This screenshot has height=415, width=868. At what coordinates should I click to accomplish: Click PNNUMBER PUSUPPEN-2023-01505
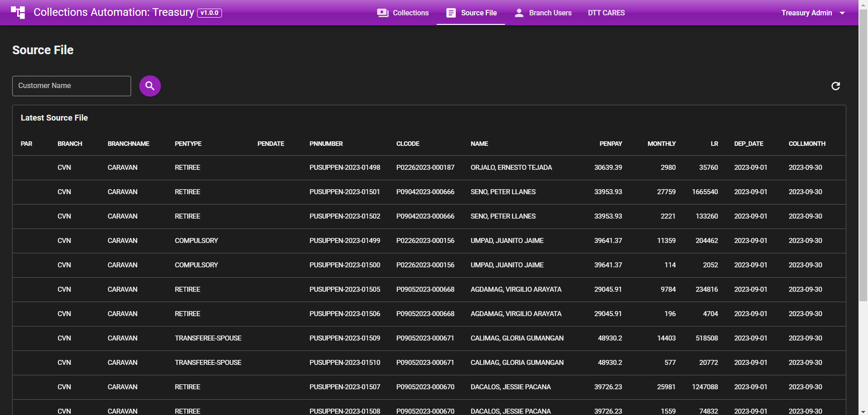pos(345,289)
